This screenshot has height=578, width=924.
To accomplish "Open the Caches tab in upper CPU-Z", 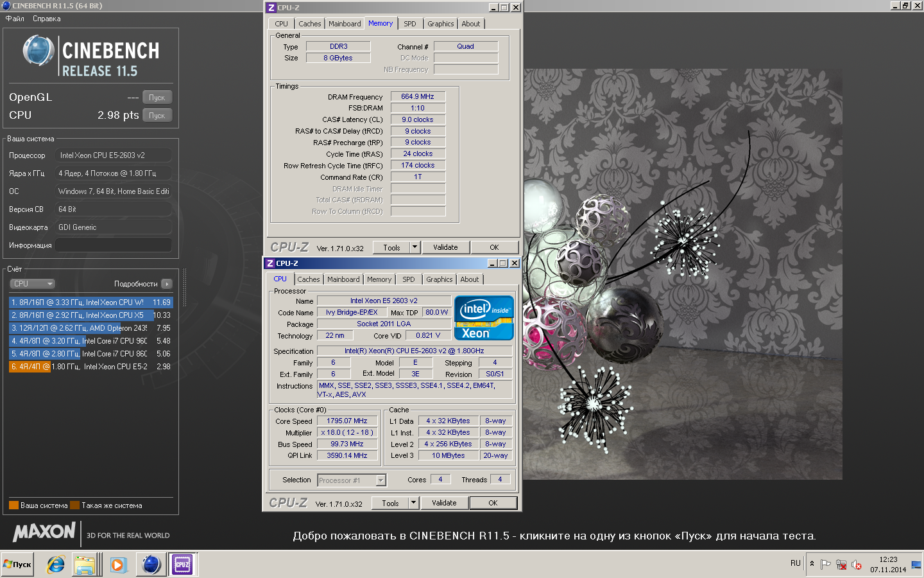I will pyautogui.click(x=310, y=24).
